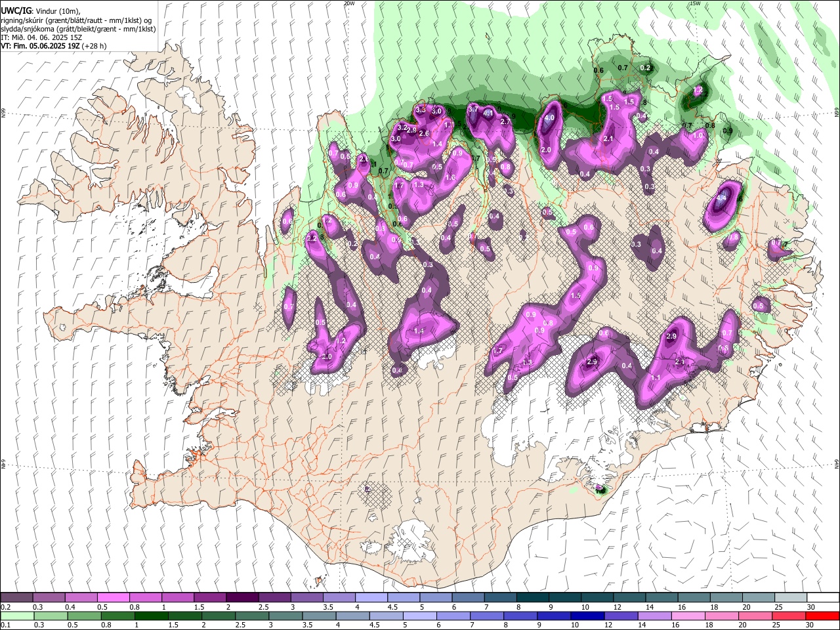Click the 20W longitude label
This screenshot has width=840, height=630.
click(349, 3)
